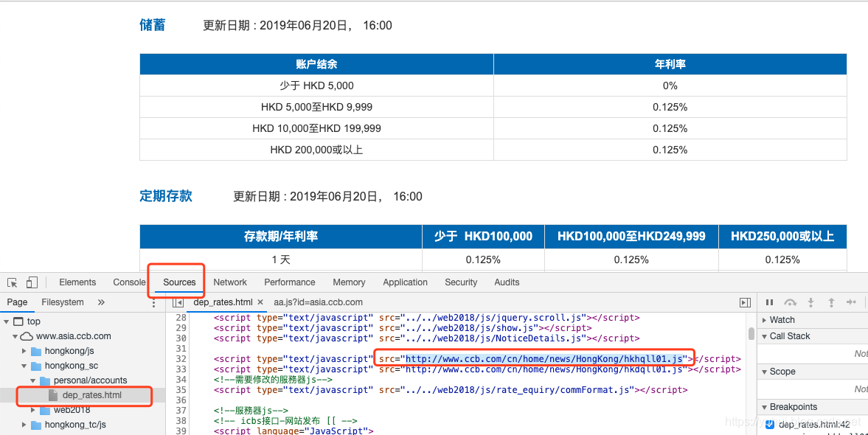868x435 pixels.
Task: Click the highlighted hkhqll01.js URL
Action: [x=544, y=358]
